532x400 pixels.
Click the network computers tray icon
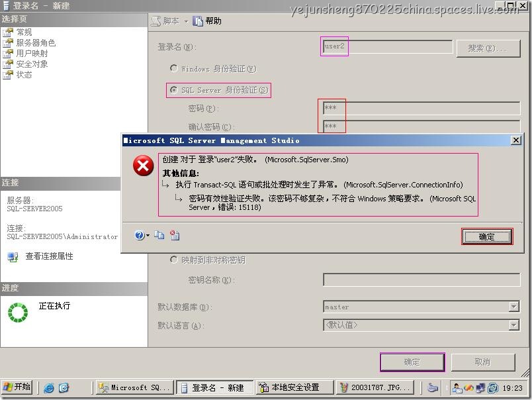point(480,387)
